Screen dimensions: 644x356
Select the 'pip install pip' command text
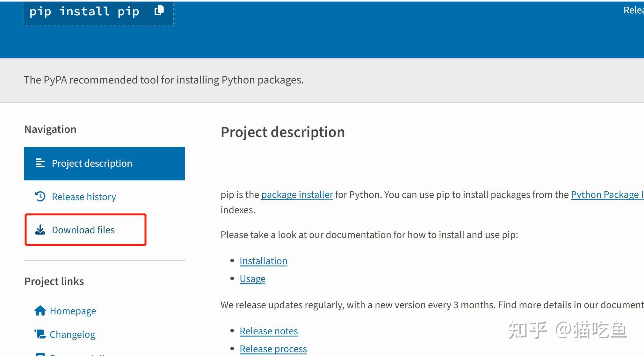(x=84, y=11)
